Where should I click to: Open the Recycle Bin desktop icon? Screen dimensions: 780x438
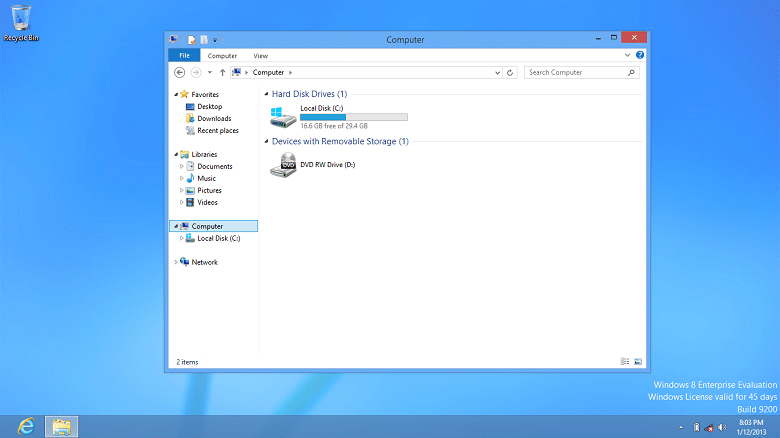tap(21, 23)
